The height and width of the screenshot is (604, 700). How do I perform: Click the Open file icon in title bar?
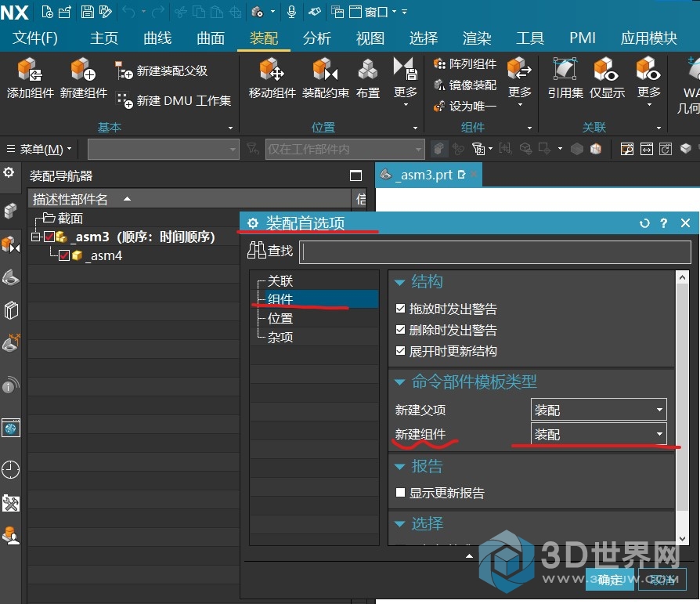[65, 12]
